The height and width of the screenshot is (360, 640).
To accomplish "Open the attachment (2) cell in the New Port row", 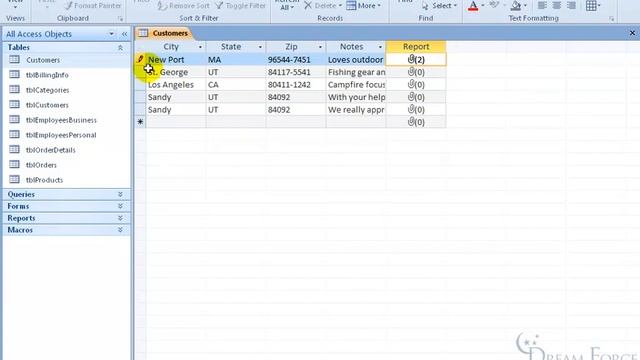I will (x=416, y=60).
